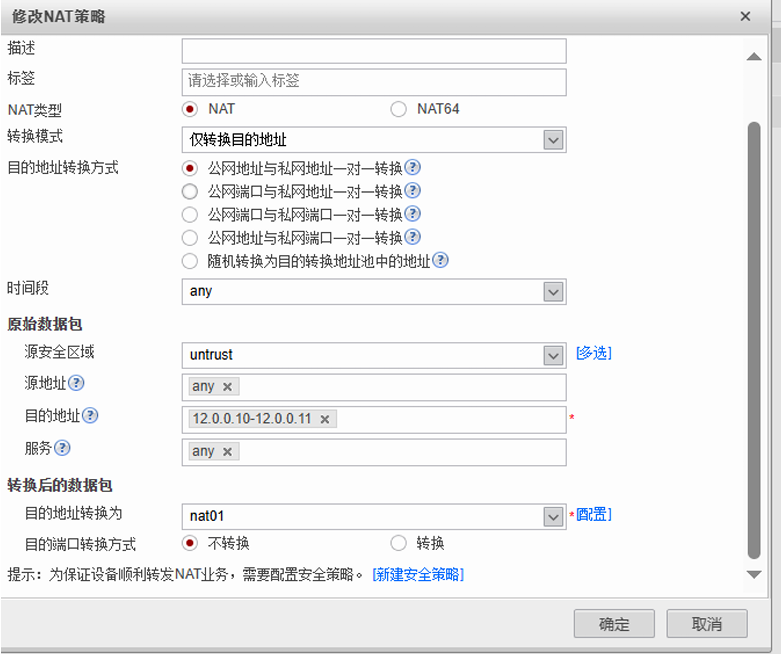Image resolution: width=781 pixels, height=658 pixels.
Task: Focus the 描述 input field
Action: [x=374, y=51]
